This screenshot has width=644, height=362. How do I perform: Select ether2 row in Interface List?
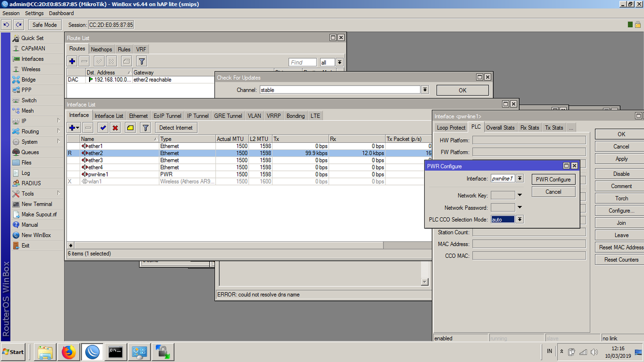coord(249,153)
